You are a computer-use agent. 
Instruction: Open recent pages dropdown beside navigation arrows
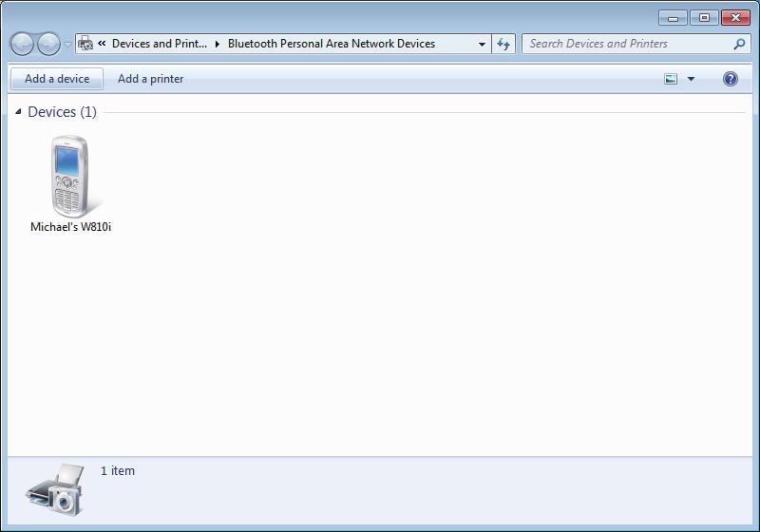pyautogui.click(x=67, y=44)
